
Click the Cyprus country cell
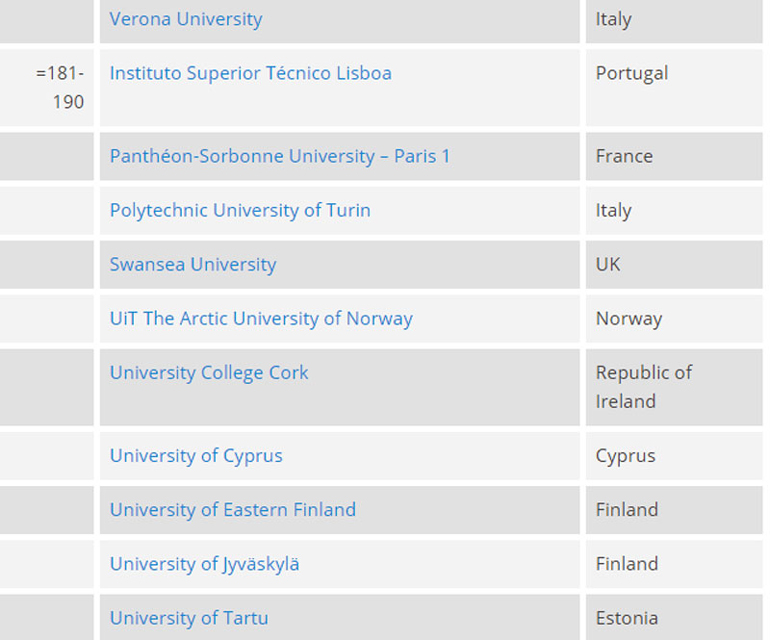tap(626, 455)
